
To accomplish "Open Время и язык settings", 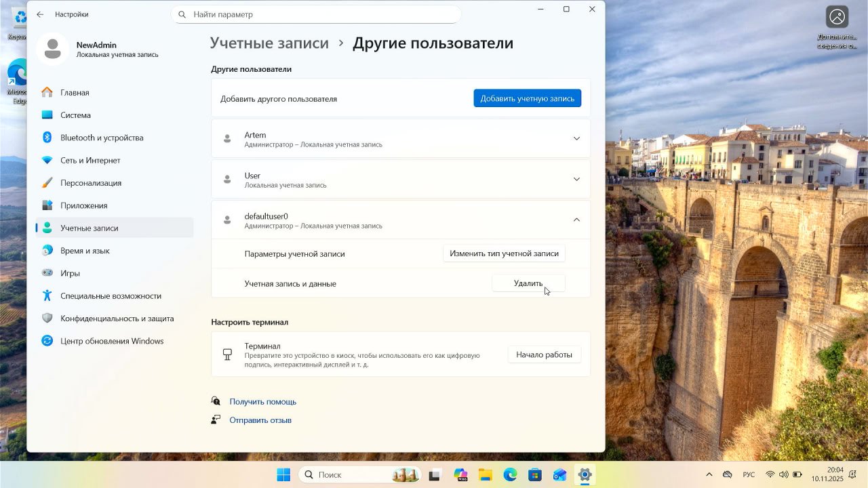I will click(85, 250).
